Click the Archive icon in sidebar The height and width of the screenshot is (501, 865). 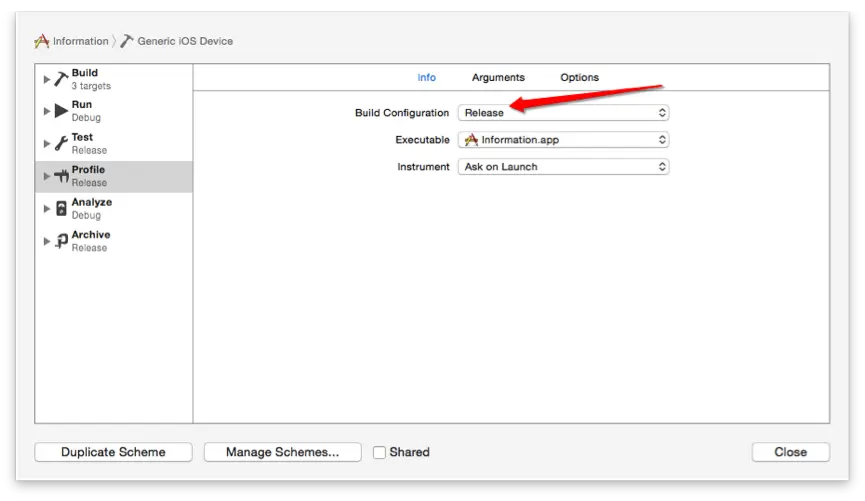pos(61,241)
